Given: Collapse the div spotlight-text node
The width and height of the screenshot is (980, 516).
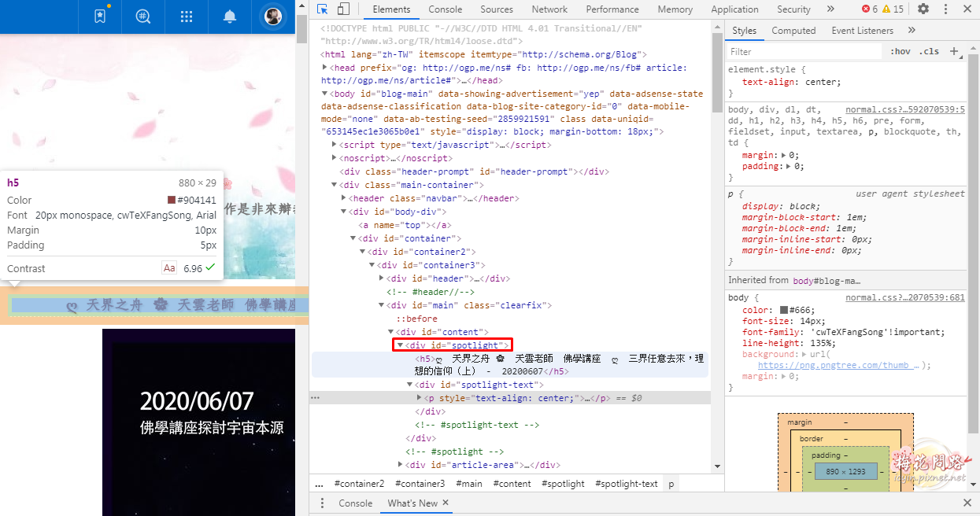Looking at the screenshot, I should coord(410,385).
